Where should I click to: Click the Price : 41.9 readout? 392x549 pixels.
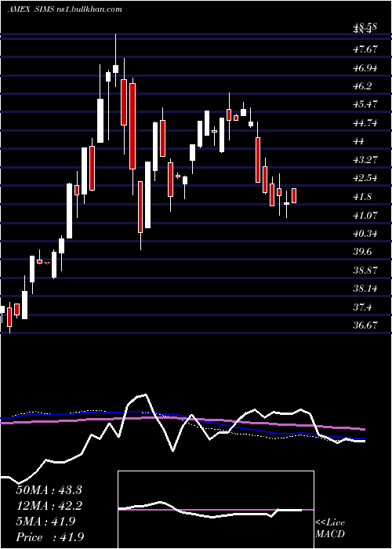(x=49, y=537)
